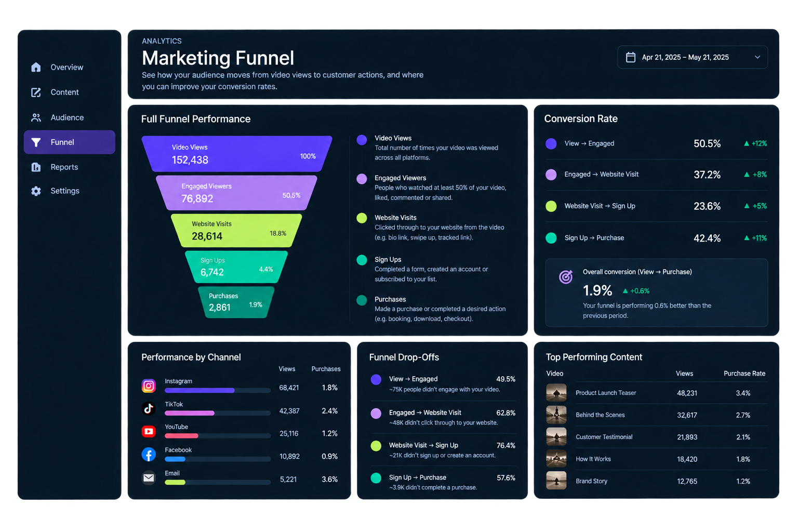Screen dimensions: 798x532
Task: Select the Reports menu item
Action: [69, 167]
